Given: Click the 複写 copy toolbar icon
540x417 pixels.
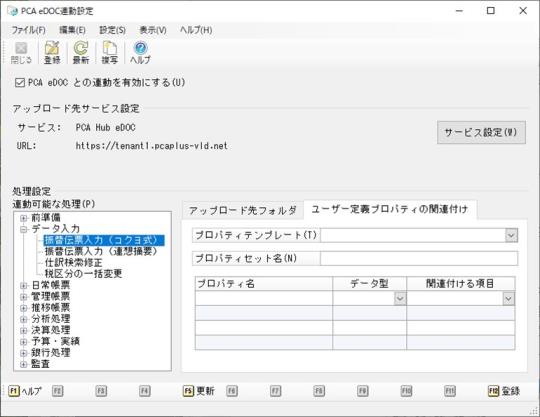Looking at the screenshot, I should coord(110,53).
